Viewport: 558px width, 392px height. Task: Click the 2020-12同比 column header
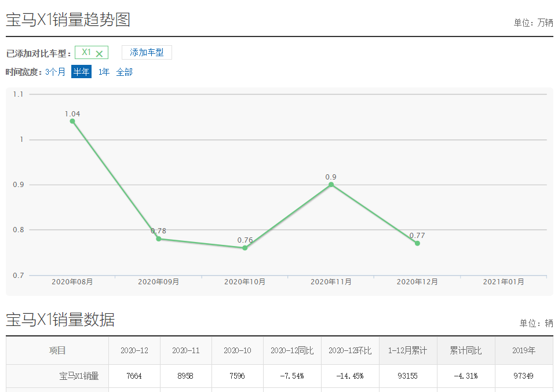click(292, 350)
